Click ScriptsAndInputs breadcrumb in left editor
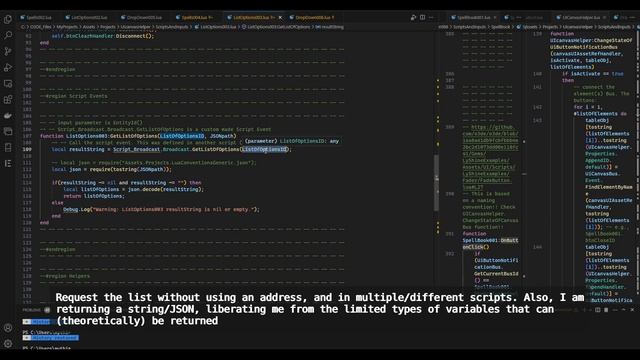Viewport: 640px width, 360px height. pos(172,27)
